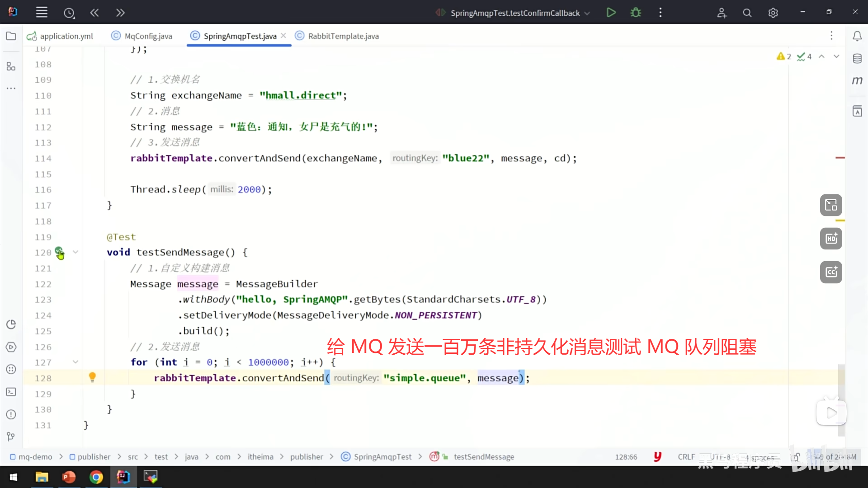Open the Project folder tool window
This screenshot has height=488, width=868.
[11, 36]
